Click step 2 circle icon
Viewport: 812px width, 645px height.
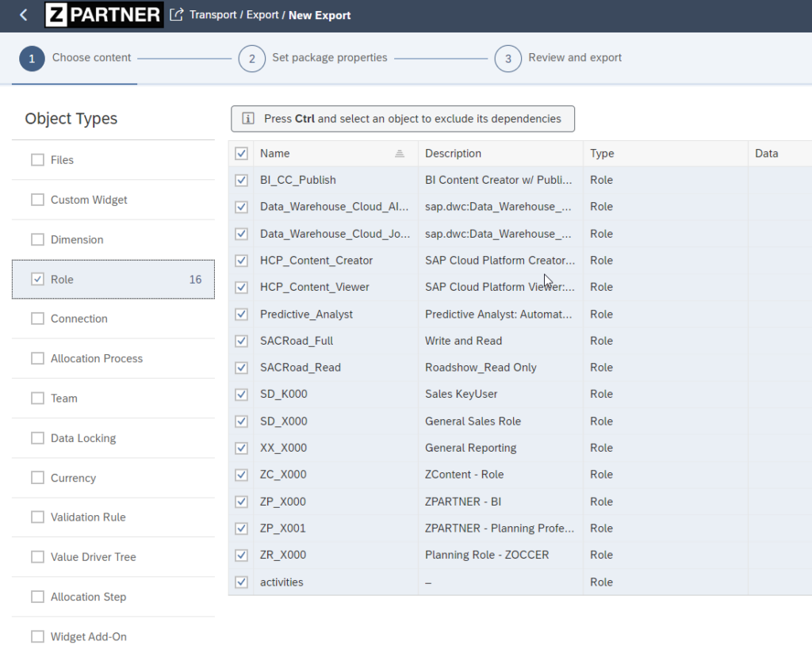pyautogui.click(x=251, y=58)
